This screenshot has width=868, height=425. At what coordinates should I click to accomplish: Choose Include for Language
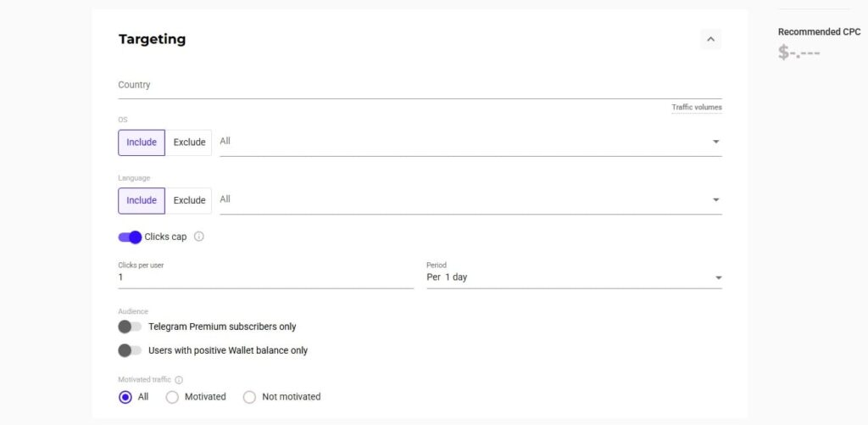tap(142, 200)
